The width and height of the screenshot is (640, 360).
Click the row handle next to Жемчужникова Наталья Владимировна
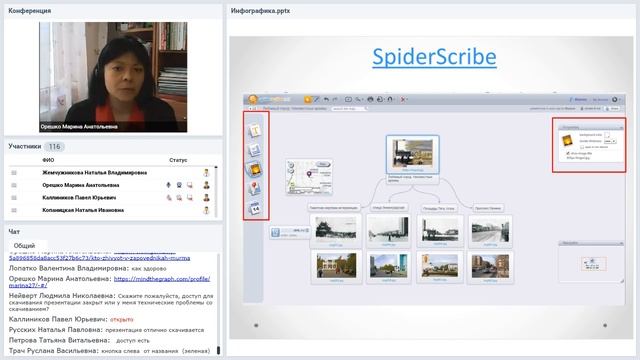[x=14, y=173]
